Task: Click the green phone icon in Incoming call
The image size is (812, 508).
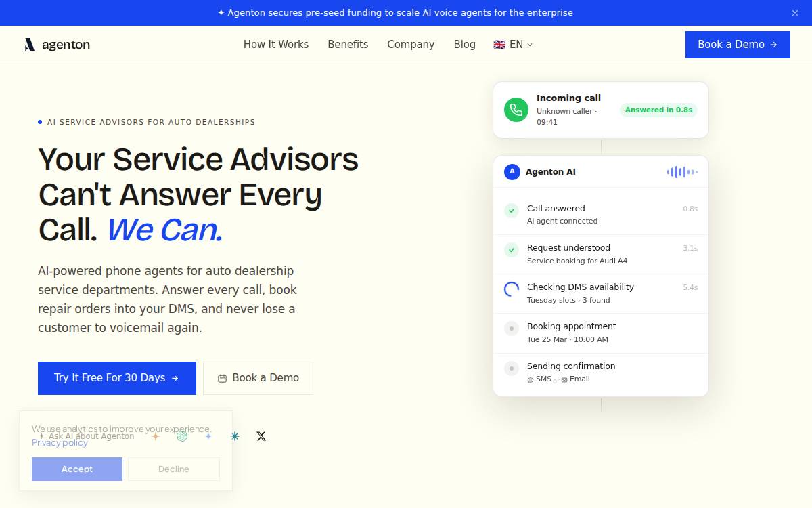Action: click(516, 110)
